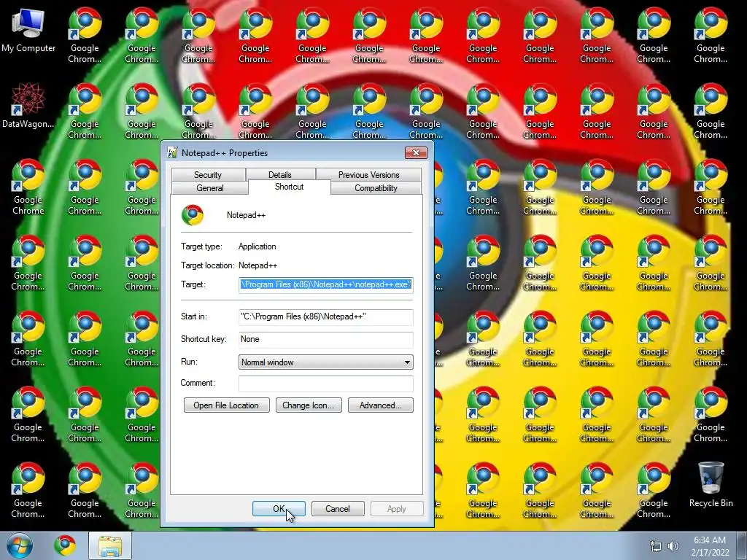Screen dimensions: 747x560
Task: Select the Chrome shortcut directly below DataWagon
Action: pyautogui.click(x=28, y=187)
